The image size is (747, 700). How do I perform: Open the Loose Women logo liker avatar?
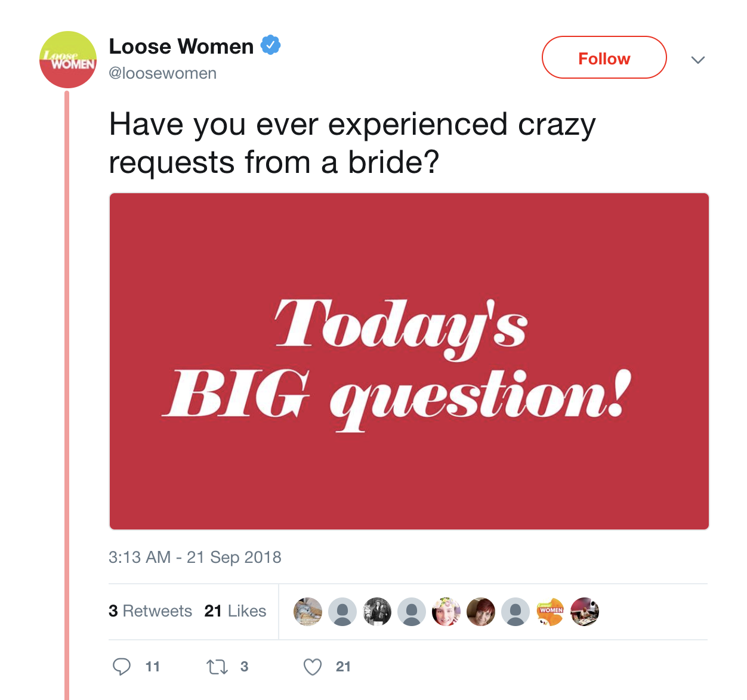550,612
